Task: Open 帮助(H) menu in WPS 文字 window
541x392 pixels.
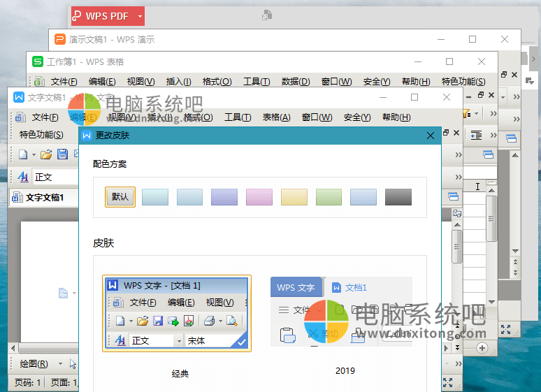Action: (x=396, y=117)
